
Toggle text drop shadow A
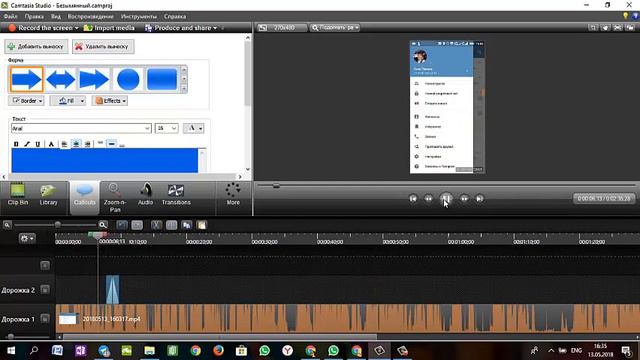pos(51,144)
